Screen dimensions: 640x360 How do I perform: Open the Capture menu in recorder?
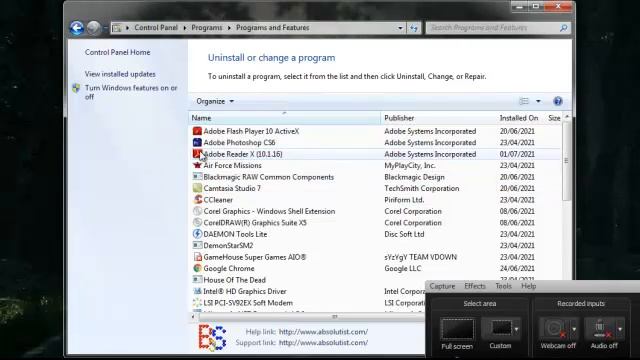442,286
